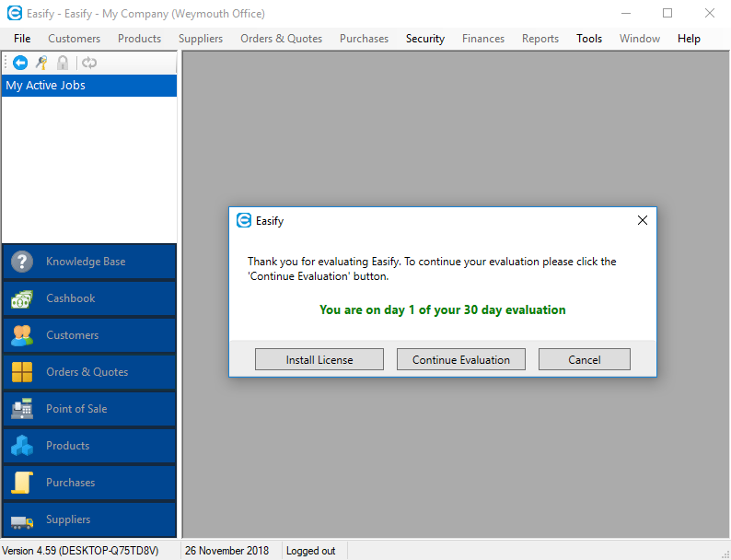The width and height of the screenshot is (731, 560).
Task: Open the File menu
Action: (22, 39)
